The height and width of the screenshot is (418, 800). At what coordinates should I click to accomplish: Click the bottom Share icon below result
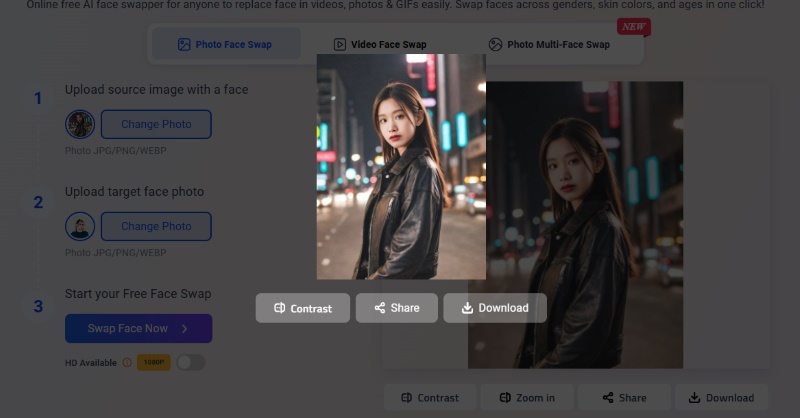click(x=608, y=398)
